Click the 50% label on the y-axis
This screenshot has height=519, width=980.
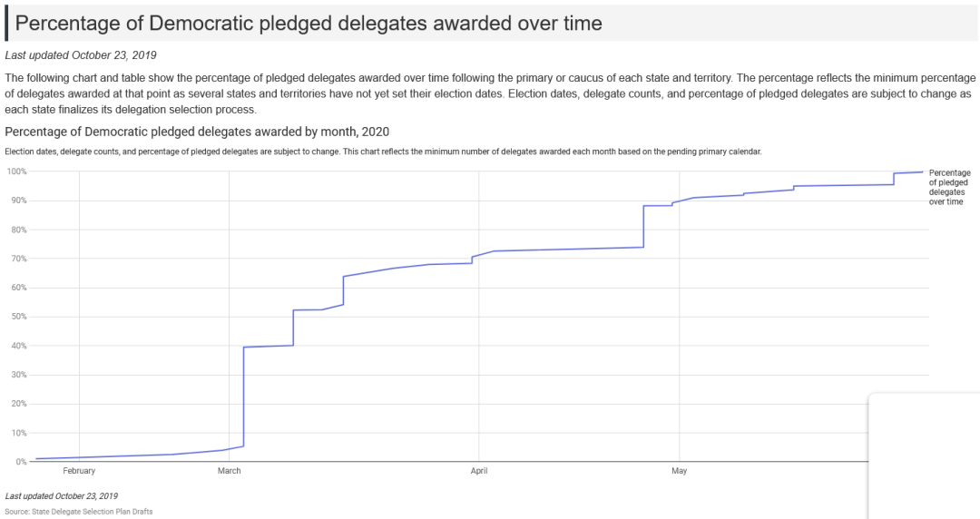(x=18, y=317)
